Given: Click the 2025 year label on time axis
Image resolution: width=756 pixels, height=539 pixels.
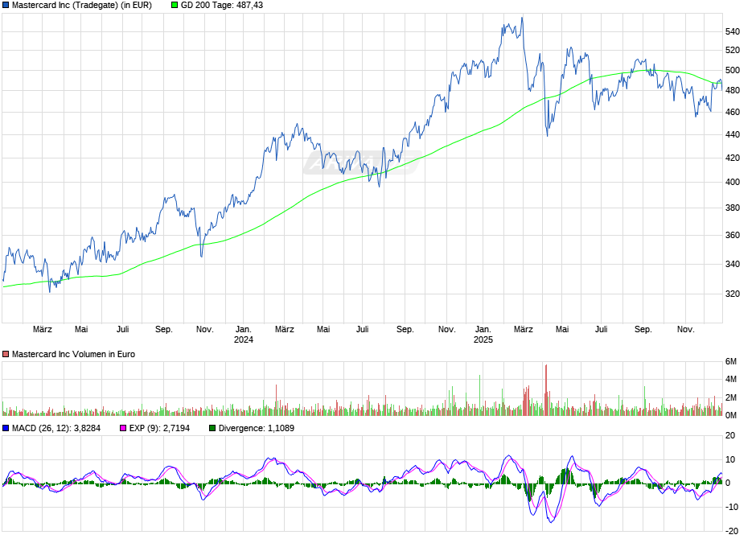Looking at the screenshot, I should [483, 339].
